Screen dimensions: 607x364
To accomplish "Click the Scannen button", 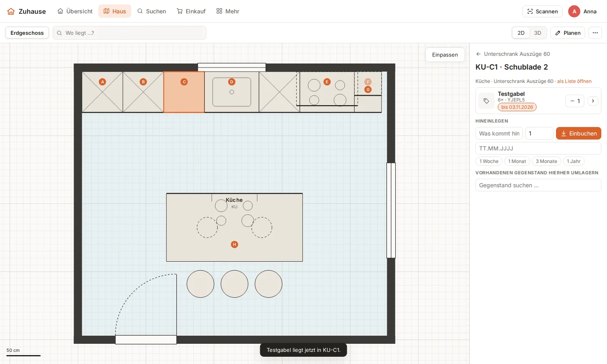I will tap(542, 11).
